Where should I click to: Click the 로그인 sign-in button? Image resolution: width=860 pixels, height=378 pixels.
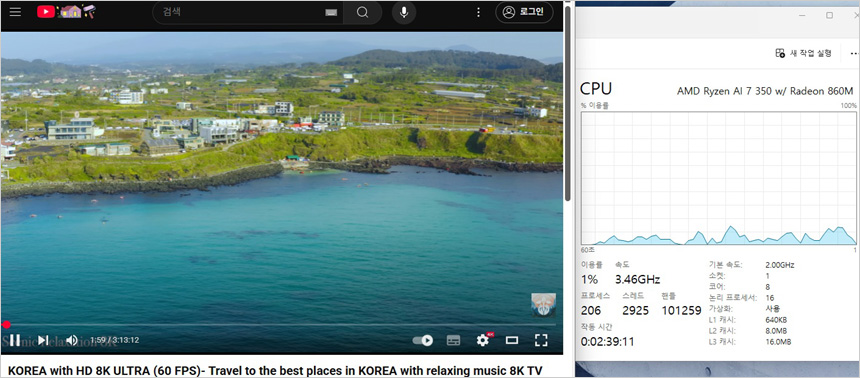[524, 12]
